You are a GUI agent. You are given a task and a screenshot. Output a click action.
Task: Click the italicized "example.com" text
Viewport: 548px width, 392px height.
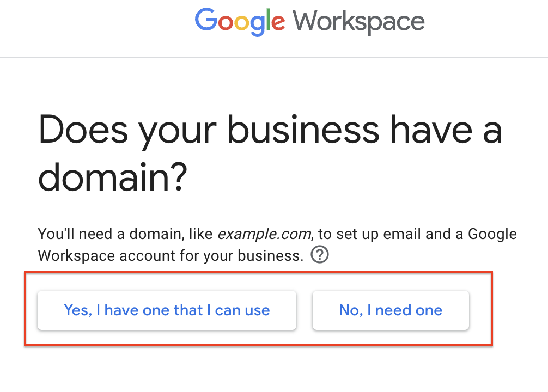pyautogui.click(x=264, y=234)
